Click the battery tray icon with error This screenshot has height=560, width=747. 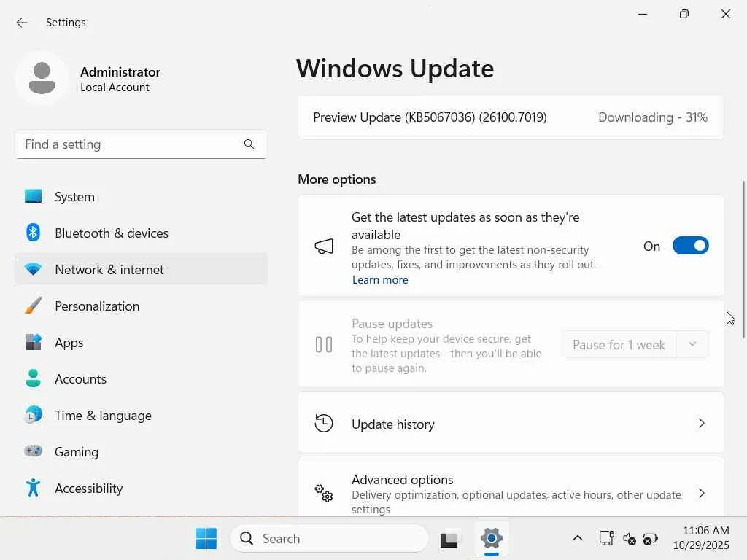pos(651,539)
